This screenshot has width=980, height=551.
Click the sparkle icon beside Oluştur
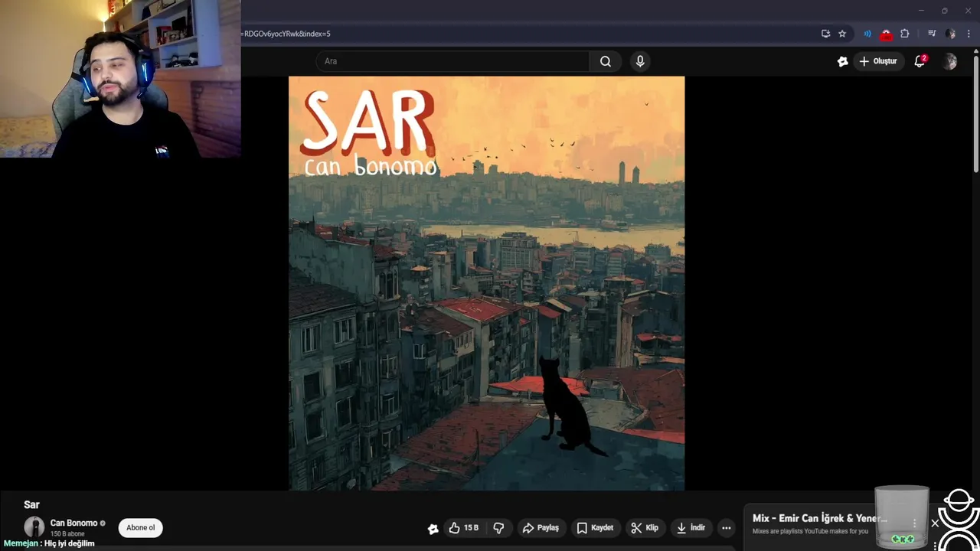coord(842,61)
